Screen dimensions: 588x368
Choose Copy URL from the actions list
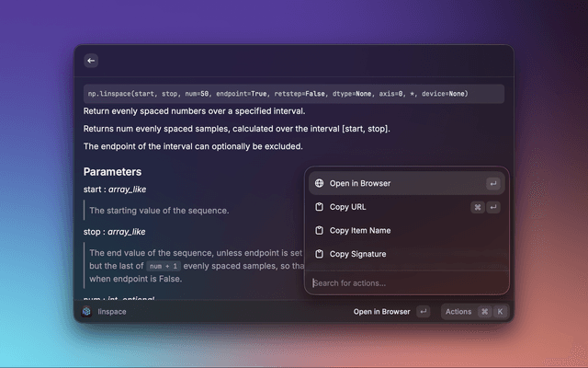coord(347,207)
